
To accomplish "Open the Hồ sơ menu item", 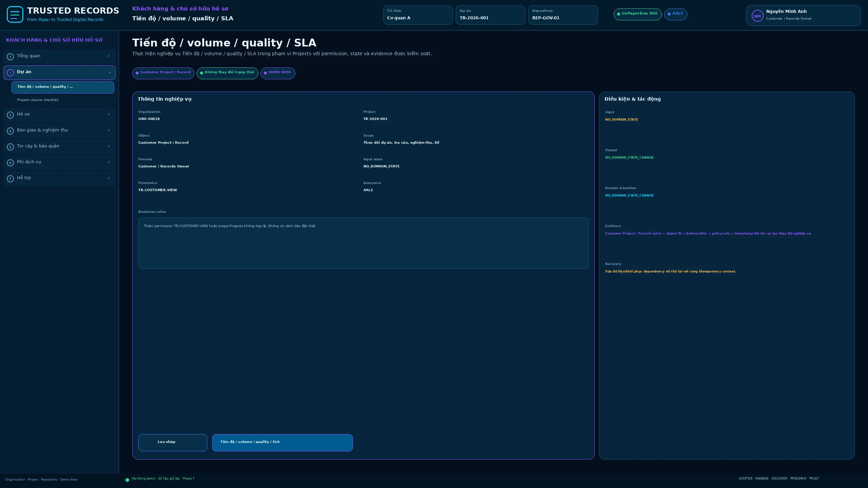I will tap(59, 115).
